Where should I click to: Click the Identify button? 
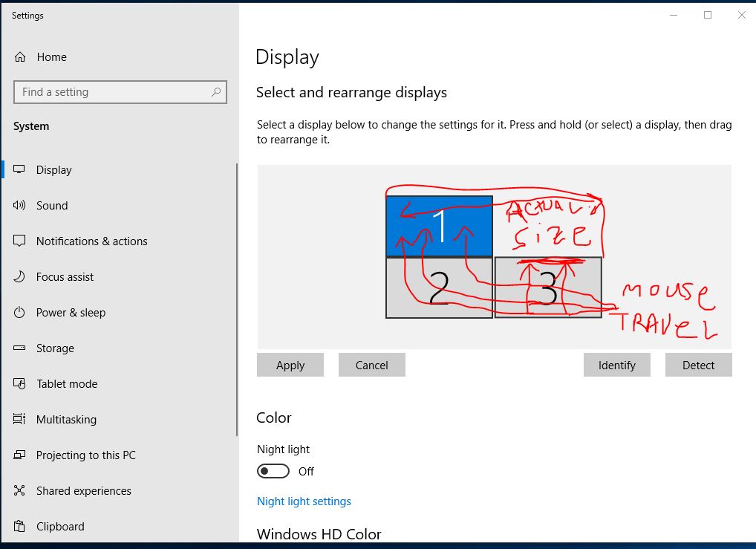(616, 366)
